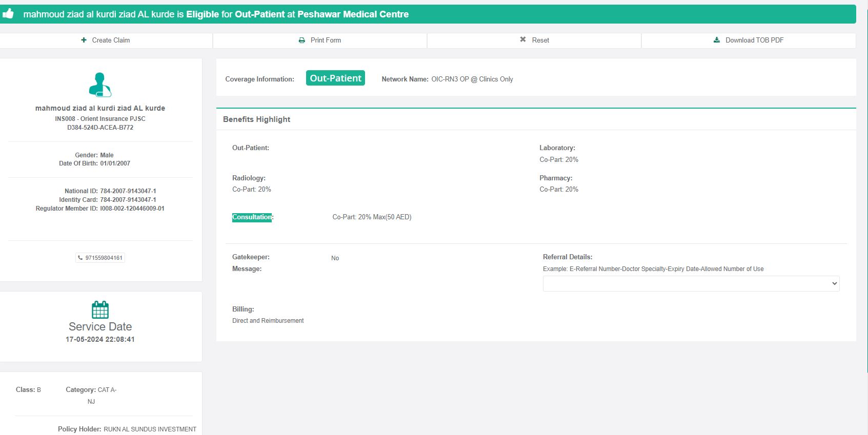Viewport: 868px width, 435px height.
Task: Open the Referral Details dropdown
Action: coord(691,283)
